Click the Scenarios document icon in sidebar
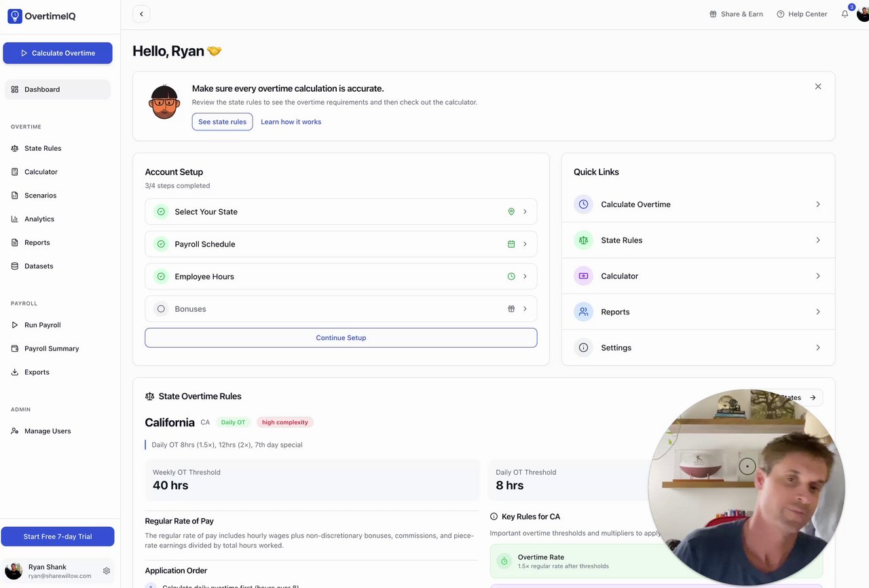Screen dimensions: 869x588 click(x=15, y=196)
